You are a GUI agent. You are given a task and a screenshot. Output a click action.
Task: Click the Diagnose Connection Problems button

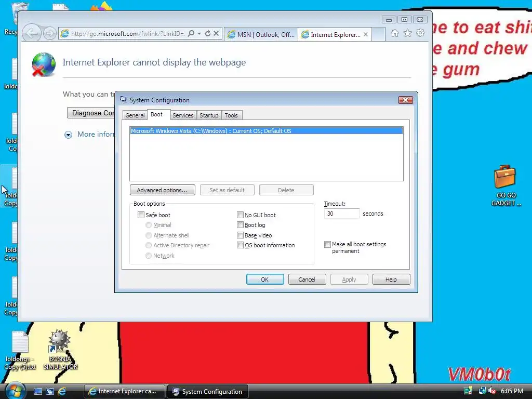[91, 113]
